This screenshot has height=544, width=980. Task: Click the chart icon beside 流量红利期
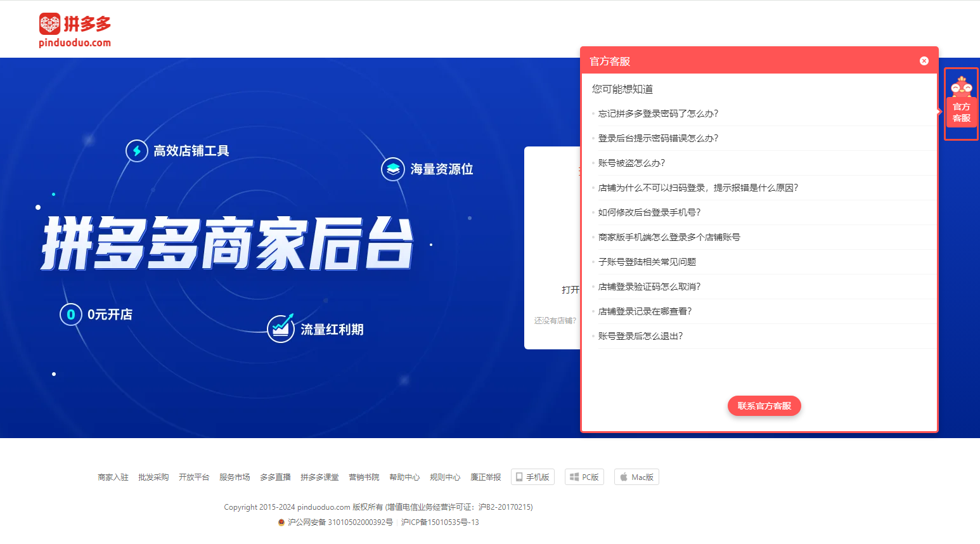click(281, 328)
